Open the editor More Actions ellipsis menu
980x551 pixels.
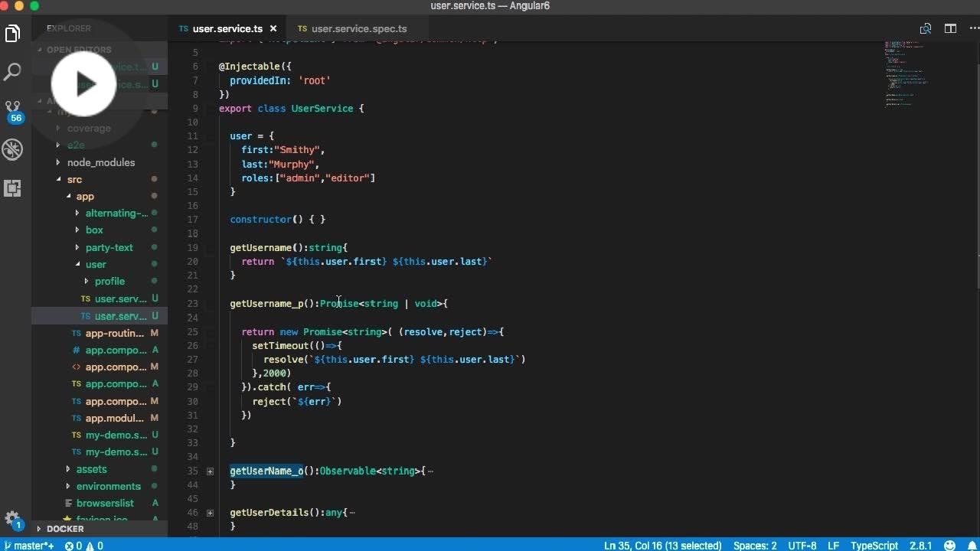tap(974, 29)
